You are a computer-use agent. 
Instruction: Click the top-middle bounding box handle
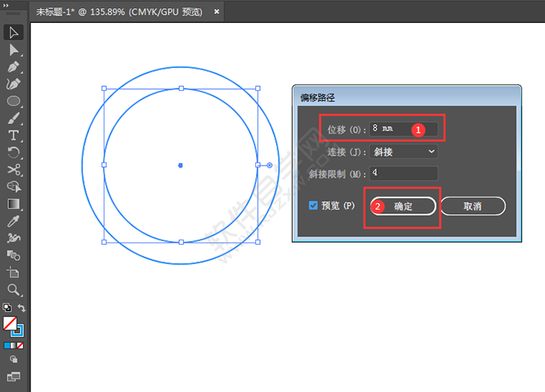point(181,88)
